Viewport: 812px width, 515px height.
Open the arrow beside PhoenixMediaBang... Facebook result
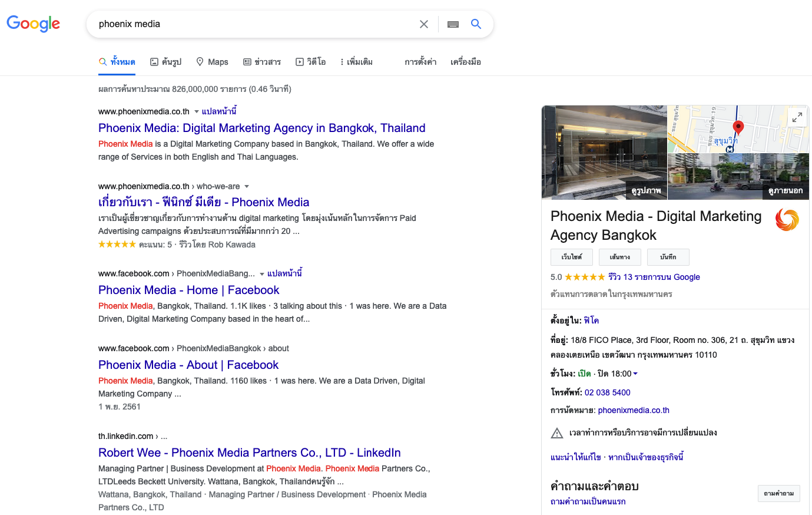coord(262,274)
